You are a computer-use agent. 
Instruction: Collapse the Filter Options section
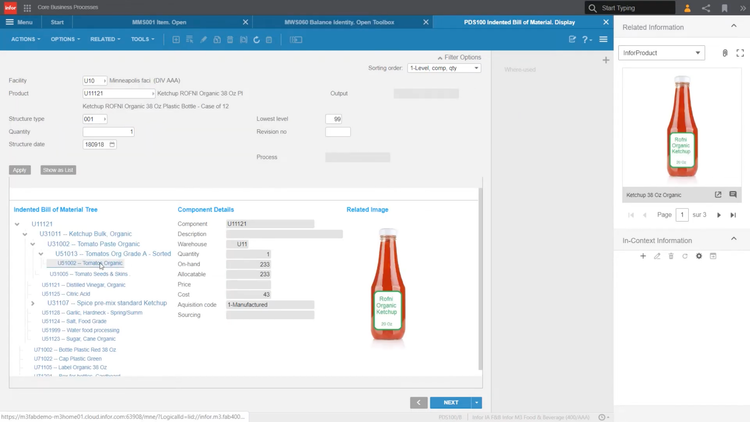[x=459, y=57]
